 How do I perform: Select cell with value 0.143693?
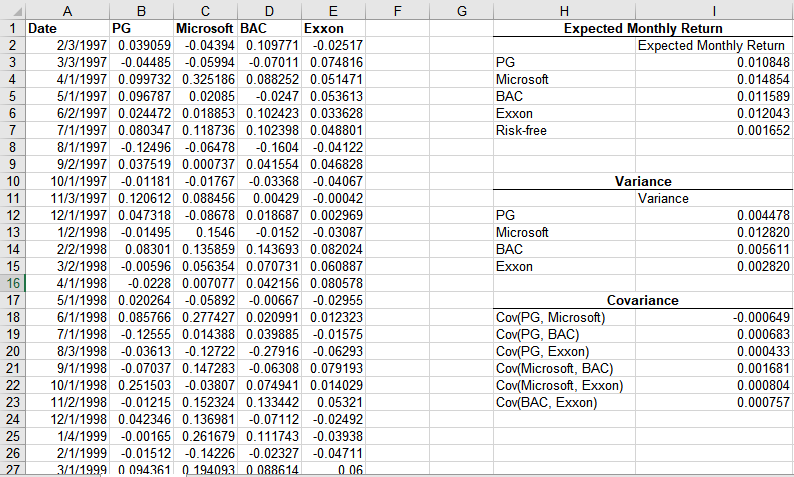269,249
